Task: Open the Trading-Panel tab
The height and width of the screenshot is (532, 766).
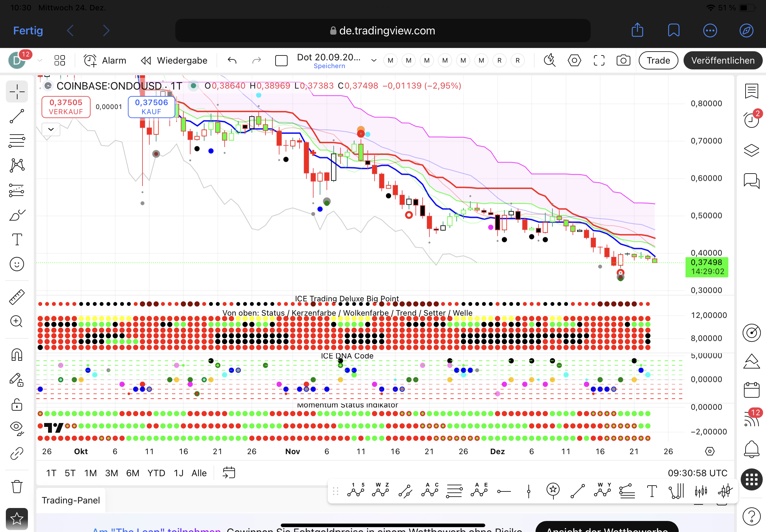Action: click(x=71, y=500)
